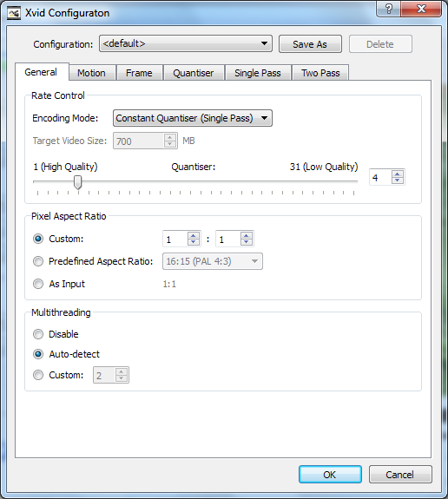
Task: Open the Configuration profile dropdown
Action: pos(186,43)
